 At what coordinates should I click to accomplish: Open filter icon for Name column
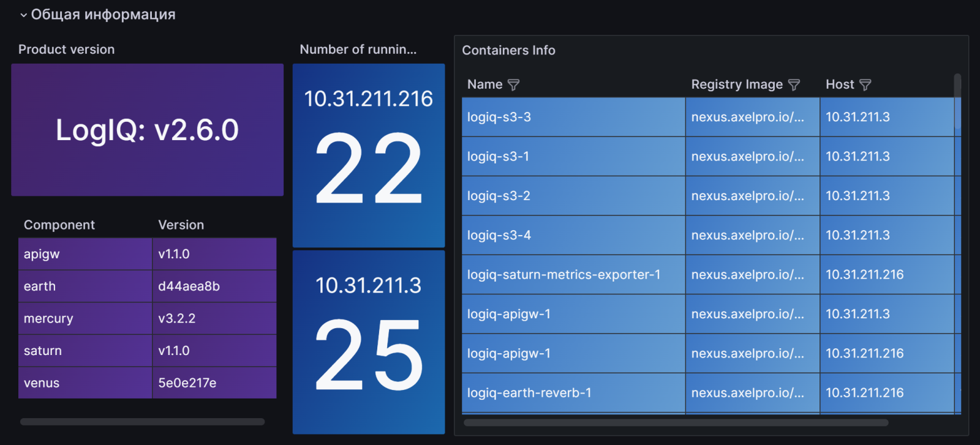514,85
